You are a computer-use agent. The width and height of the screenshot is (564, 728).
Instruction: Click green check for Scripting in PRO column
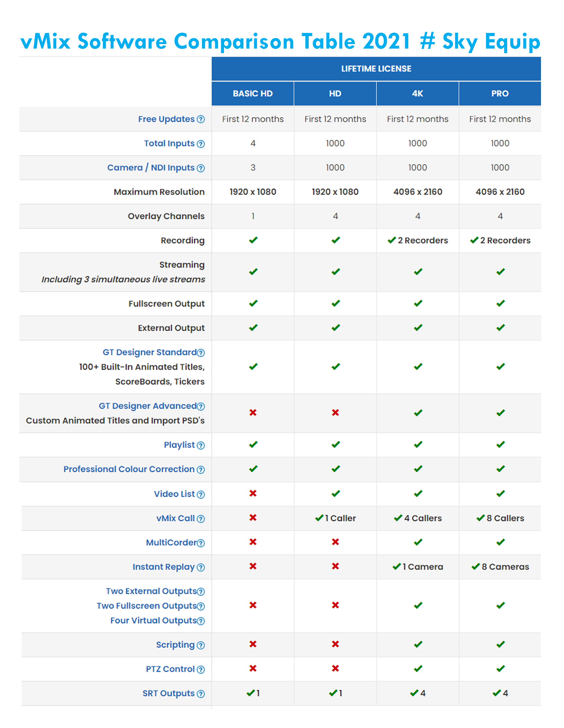(x=500, y=644)
